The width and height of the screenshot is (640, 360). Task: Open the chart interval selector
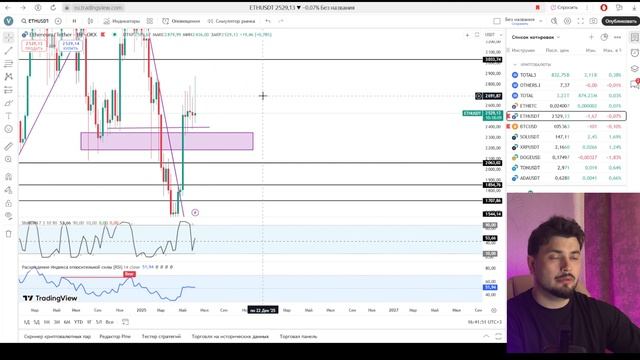pyautogui.click(x=74, y=21)
